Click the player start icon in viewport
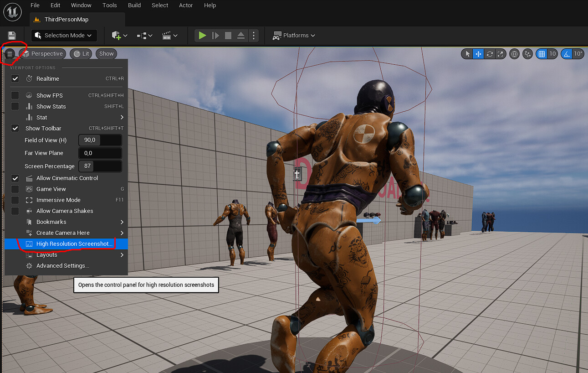588x373 pixels. coord(297,173)
